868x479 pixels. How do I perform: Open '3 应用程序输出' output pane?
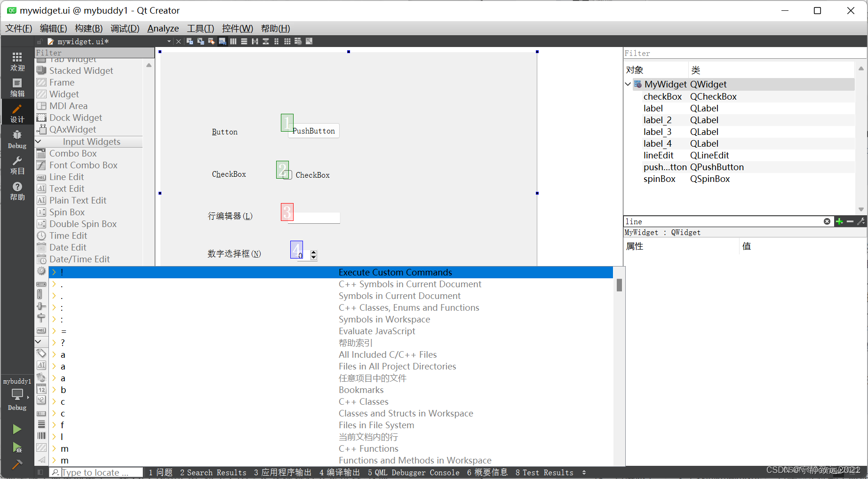[283, 472]
